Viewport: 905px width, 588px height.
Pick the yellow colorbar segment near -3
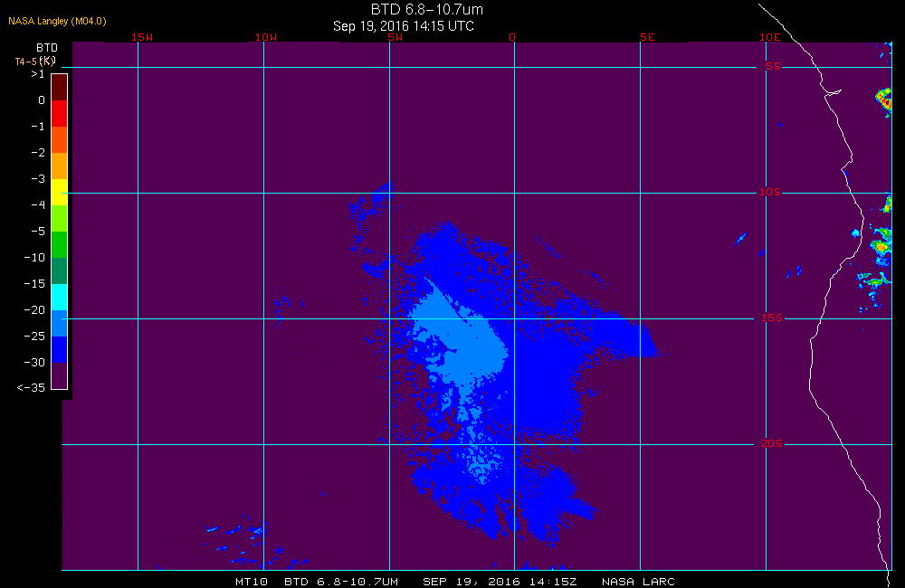click(60, 192)
